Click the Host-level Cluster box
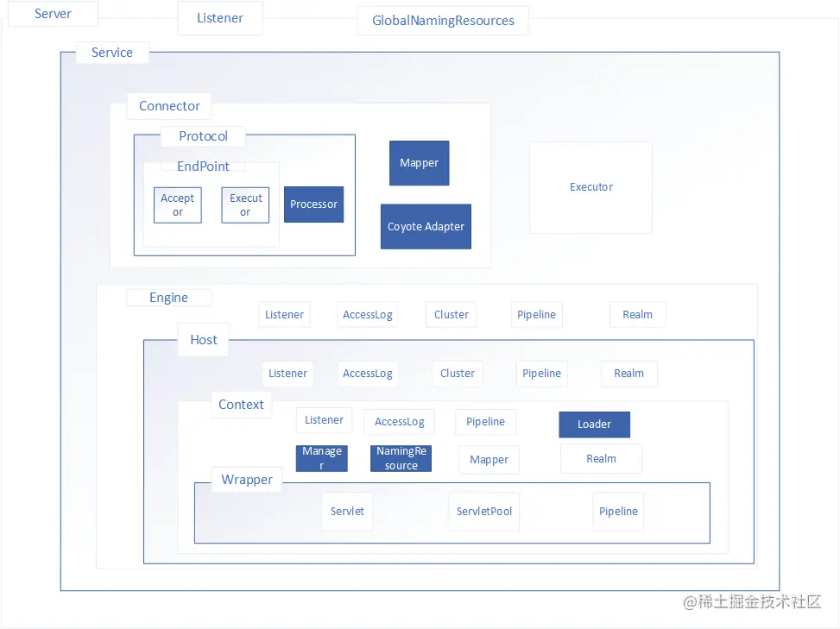Screen dimensions: 840x629 pos(457,374)
